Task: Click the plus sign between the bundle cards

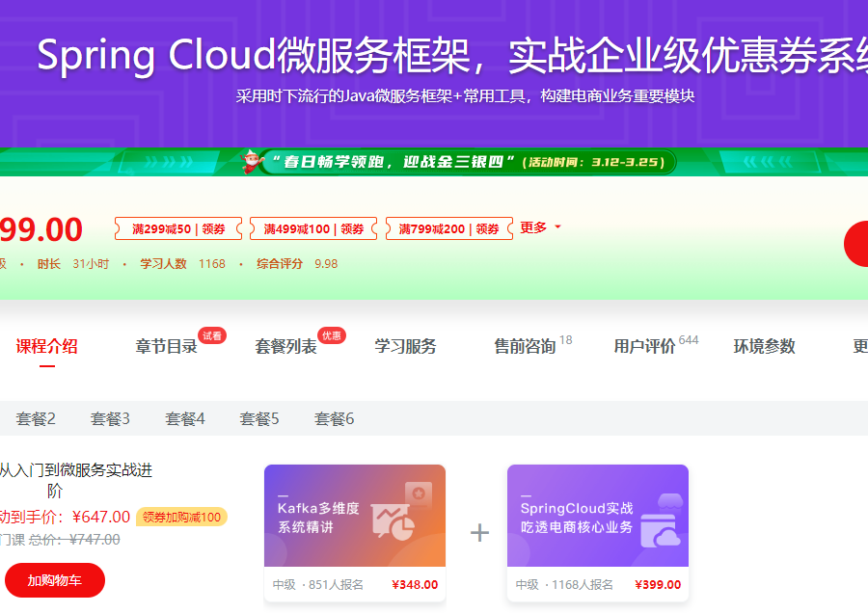Action: click(477, 532)
